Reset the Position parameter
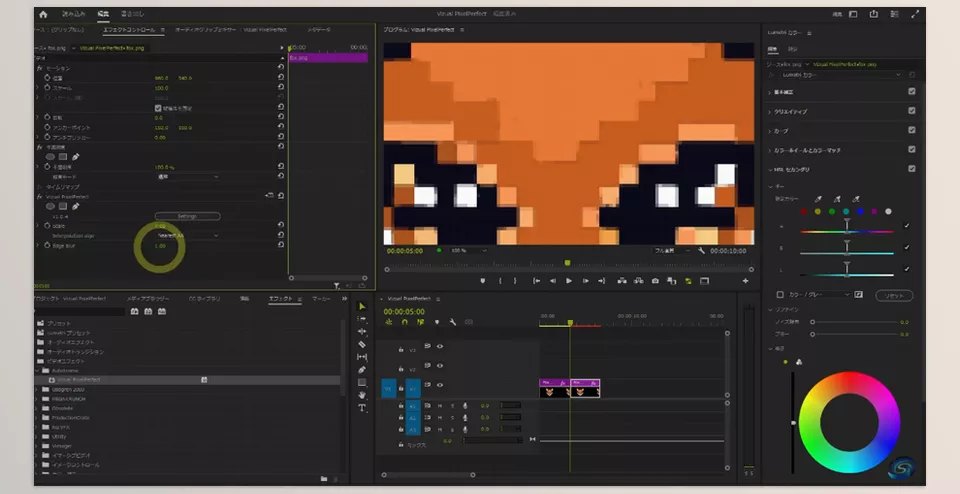The width and height of the screenshot is (960, 494). click(280, 78)
